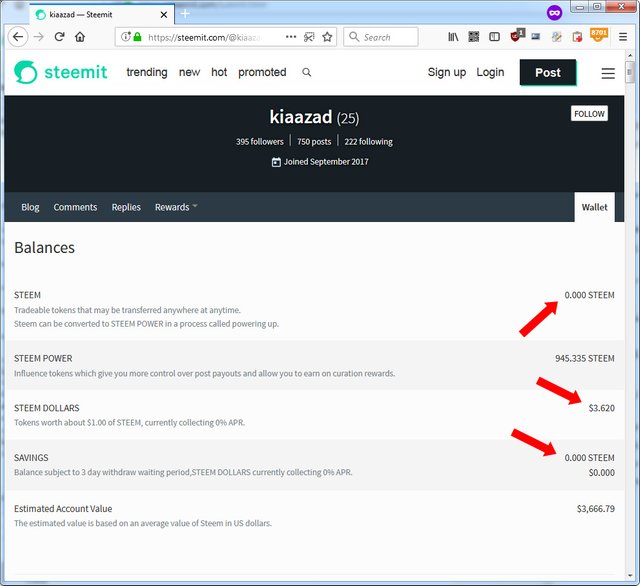Click the Post button

pyautogui.click(x=548, y=72)
